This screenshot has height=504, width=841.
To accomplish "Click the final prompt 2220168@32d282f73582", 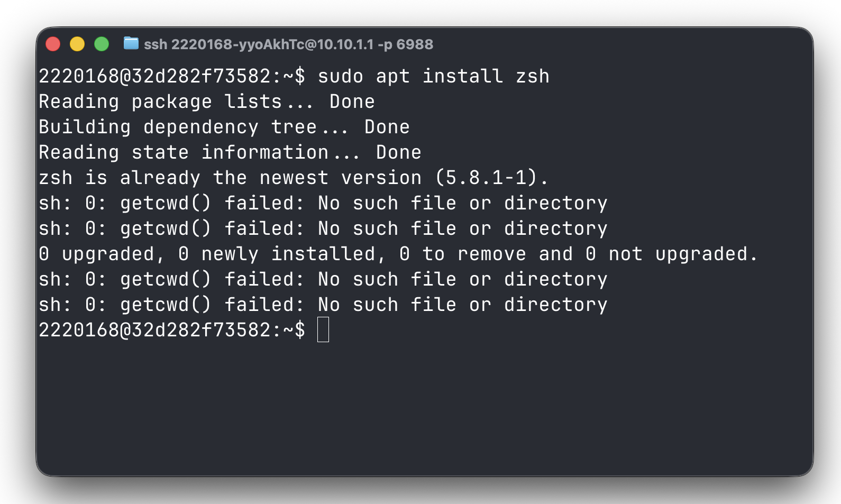I will tap(155, 330).
